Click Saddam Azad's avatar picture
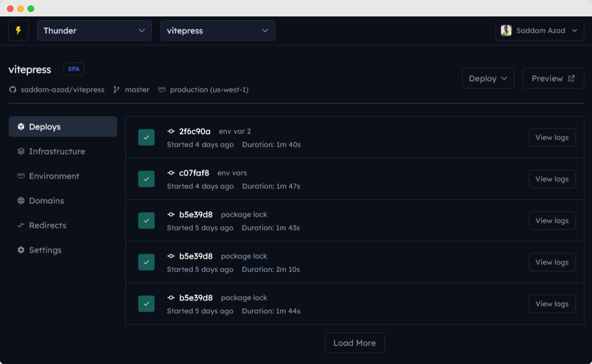The width and height of the screenshot is (592, 364). [506, 31]
